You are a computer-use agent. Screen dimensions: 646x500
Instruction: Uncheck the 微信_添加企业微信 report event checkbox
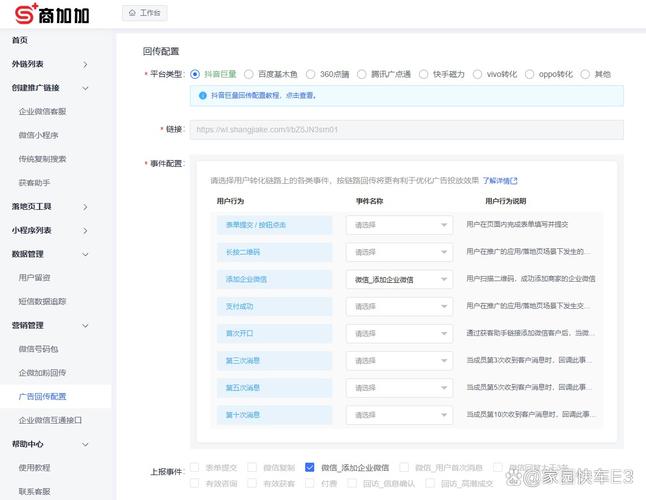point(310,467)
